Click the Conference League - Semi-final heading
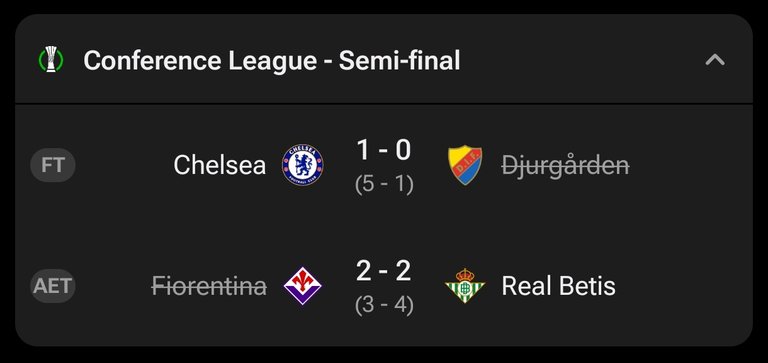Image resolution: width=768 pixels, height=363 pixels. [x=272, y=61]
